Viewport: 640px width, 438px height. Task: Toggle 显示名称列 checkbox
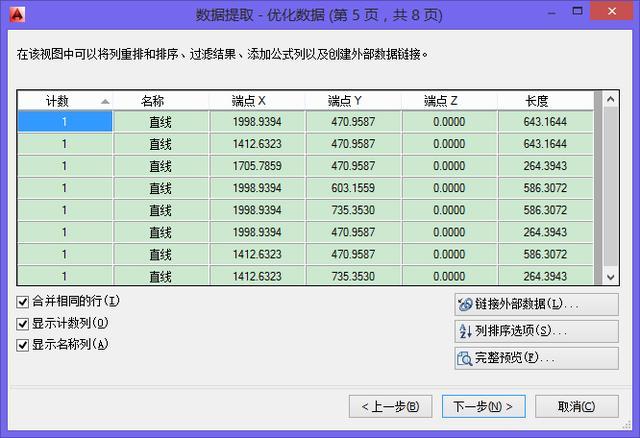pos(22,345)
